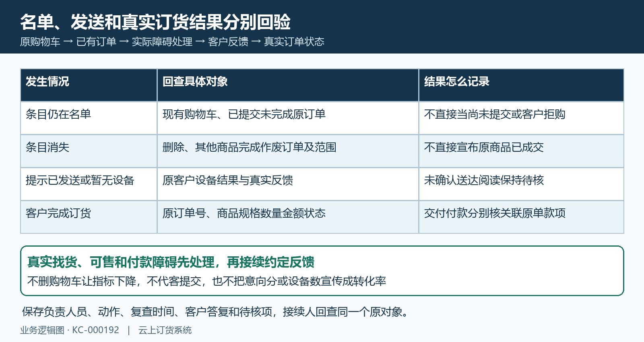This screenshot has height=342, width=644.
Task: Click the cell 客户完成订货
Action: click(89, 217)
